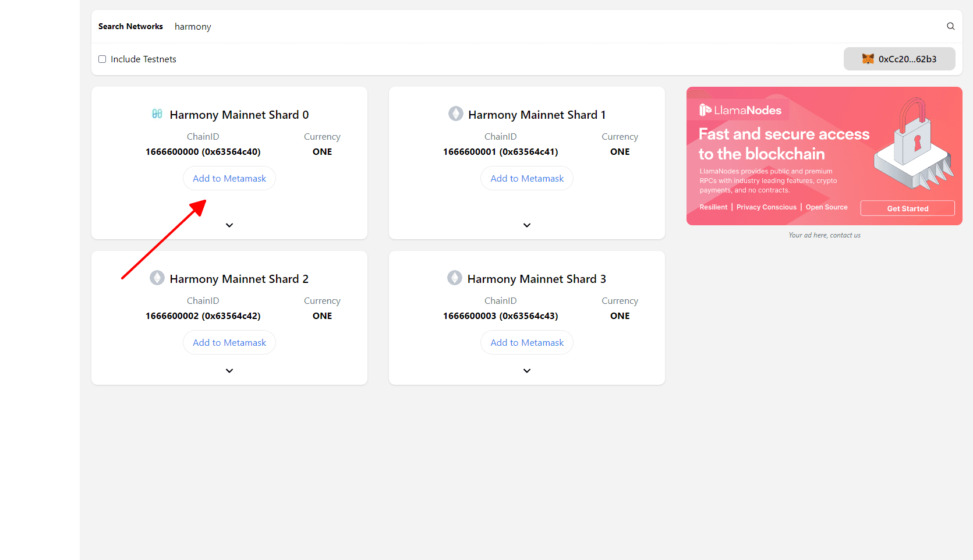The image size is (973, 560).
Task: Click the LlamaNodes logo in the ad
Action: (740, 110)
